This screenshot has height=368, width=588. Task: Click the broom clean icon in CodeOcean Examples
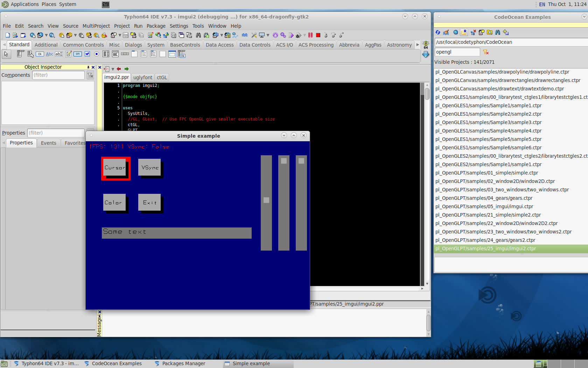446,32
